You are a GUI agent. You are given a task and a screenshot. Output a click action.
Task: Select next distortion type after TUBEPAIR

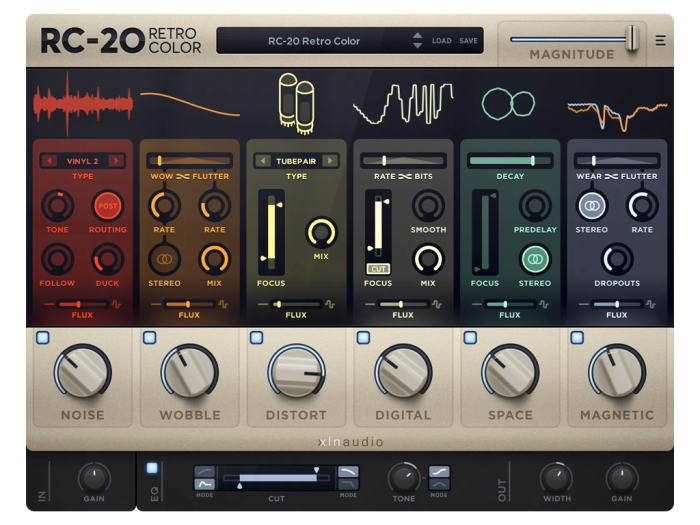click(x=330, y=161)
